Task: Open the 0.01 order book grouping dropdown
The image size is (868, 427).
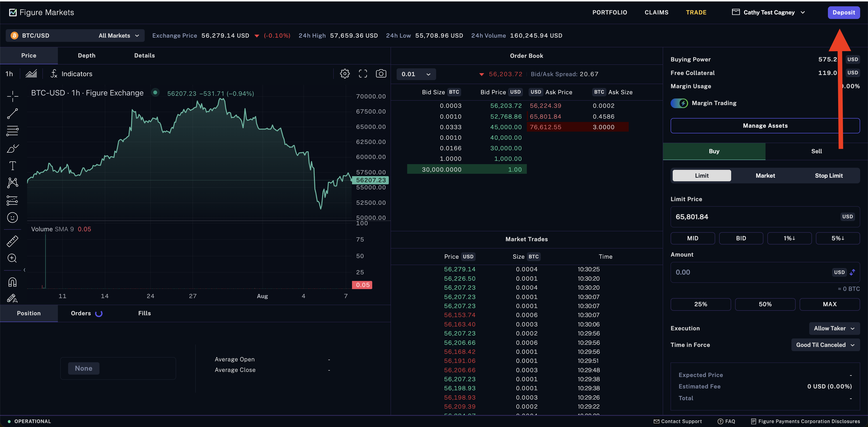Action: coord(416,74)
